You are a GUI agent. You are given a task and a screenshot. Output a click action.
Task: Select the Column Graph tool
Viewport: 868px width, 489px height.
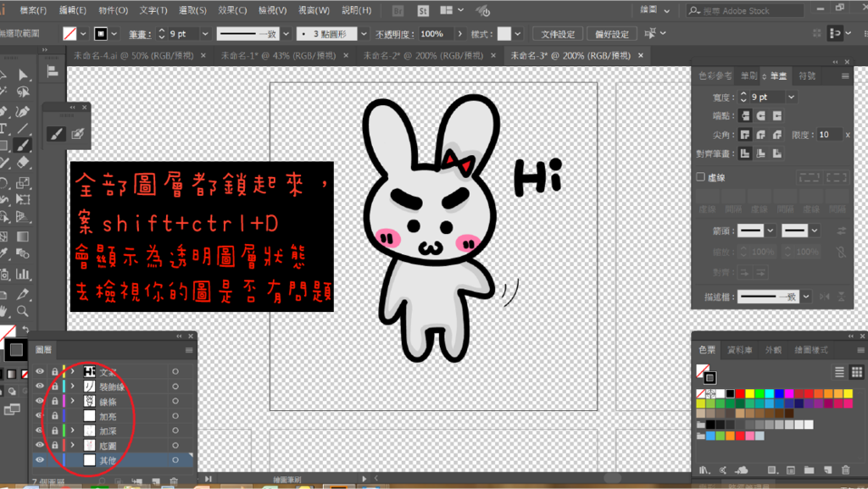click(x=23, y=274)
